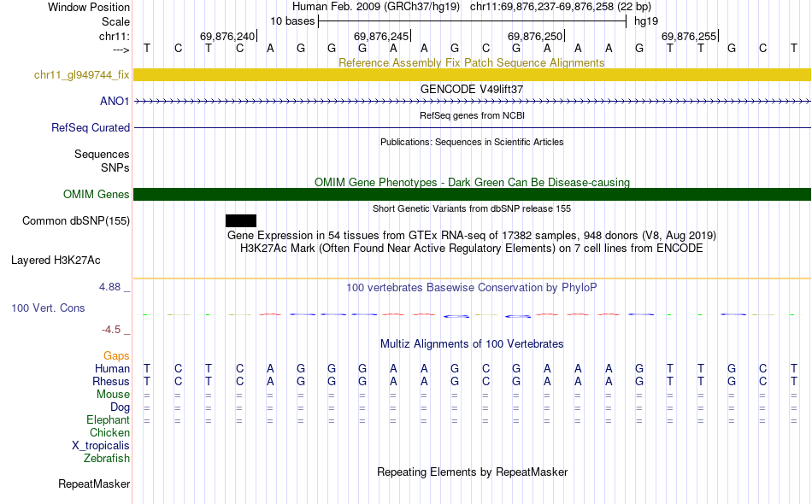The image size is (812, 504).
Task: Click the Zebrafish species label
Action: 107,458
